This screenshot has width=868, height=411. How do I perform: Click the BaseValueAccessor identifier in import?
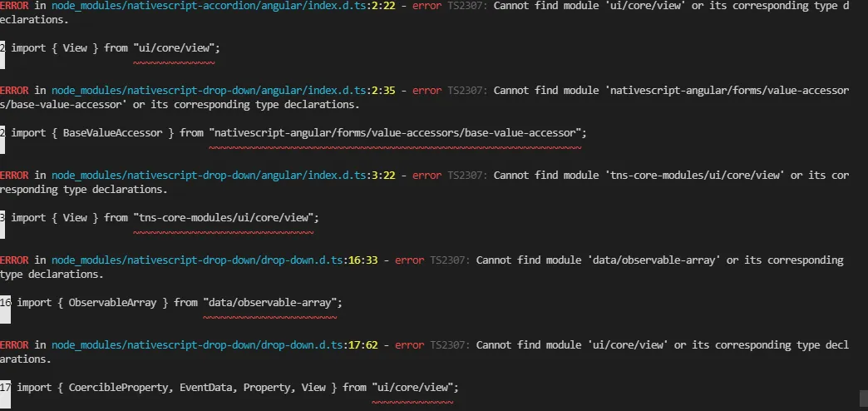(x=112, y=133)
